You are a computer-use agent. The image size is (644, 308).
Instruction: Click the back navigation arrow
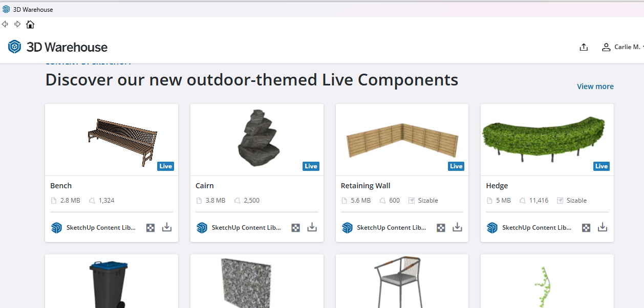[x=5, y=24]
